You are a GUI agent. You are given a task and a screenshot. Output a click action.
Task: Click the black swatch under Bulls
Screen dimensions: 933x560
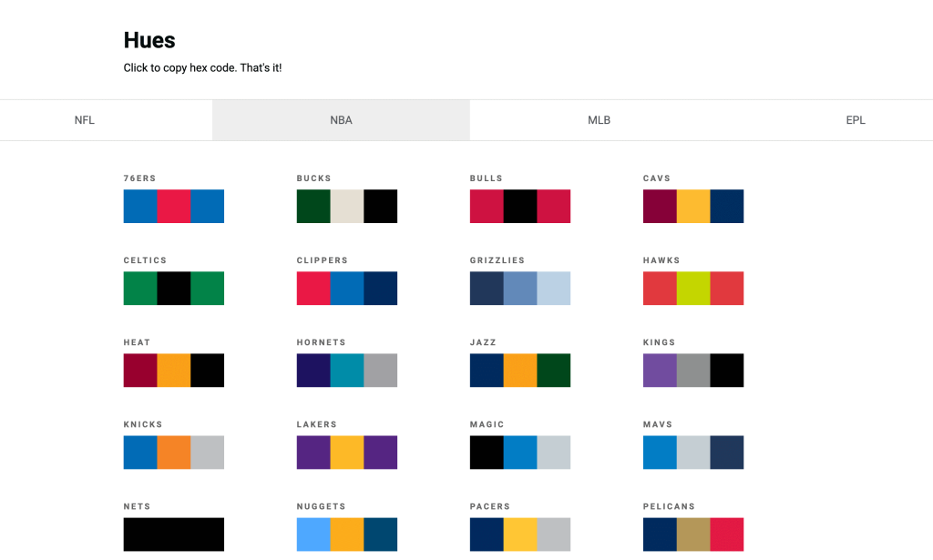(x=520, y=207)
